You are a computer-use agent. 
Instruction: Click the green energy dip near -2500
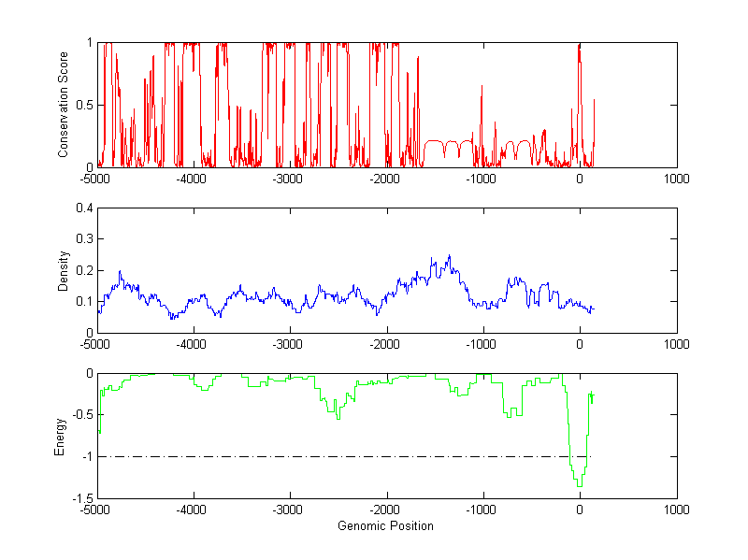coord(338,417)
